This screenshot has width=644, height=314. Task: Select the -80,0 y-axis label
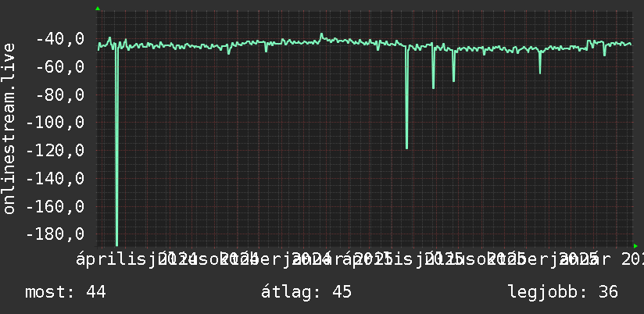click(60, 95)
